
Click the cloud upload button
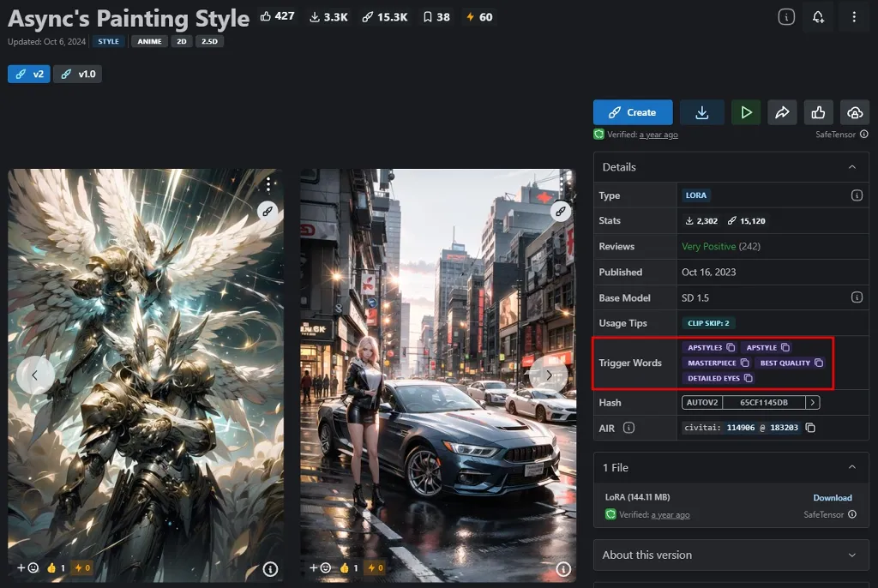pyautogui.click(x=855, y=112)
